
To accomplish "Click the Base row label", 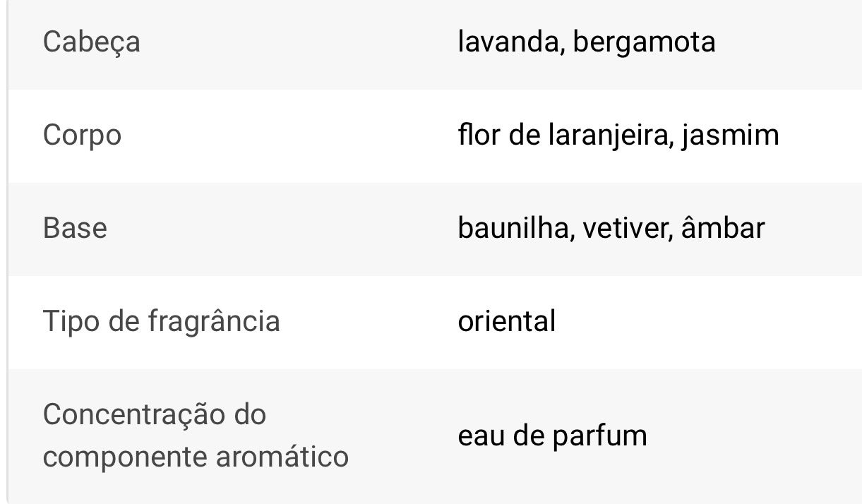I will pyautogui.click(x=75, y=228).
